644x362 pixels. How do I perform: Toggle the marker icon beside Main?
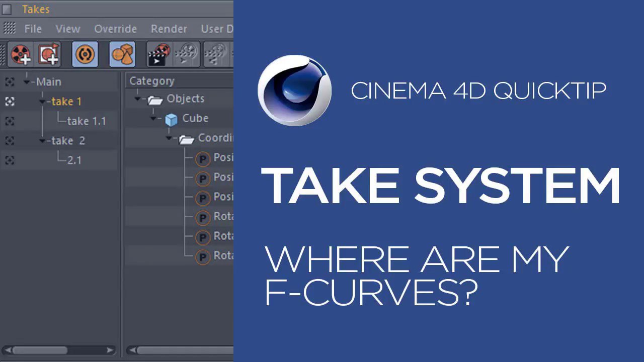10,81
